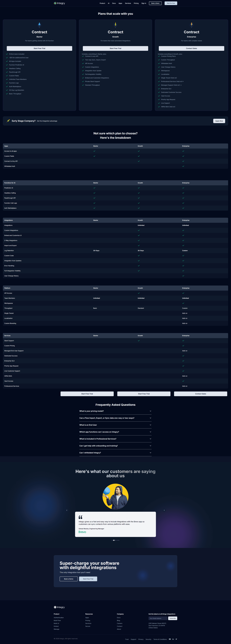This screenshot has height=644, width=231.
Task: Open the Product menu in the top navigation
Action: coord(102,3)
